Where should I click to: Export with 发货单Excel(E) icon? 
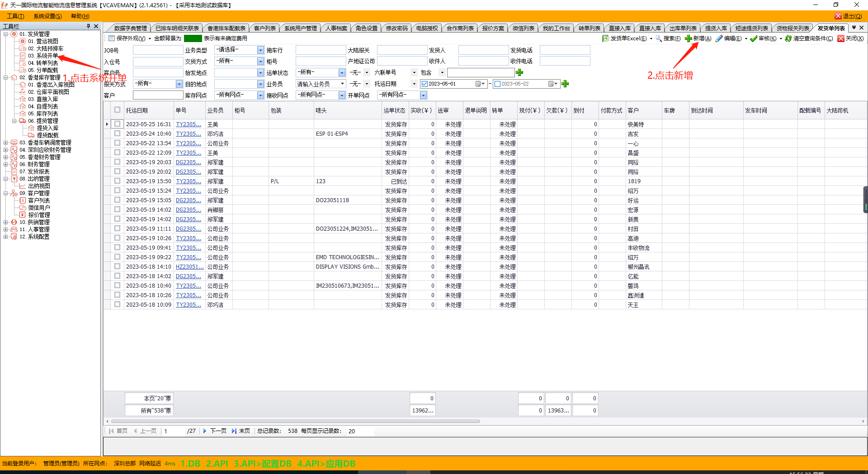click(x=605, y=38)
